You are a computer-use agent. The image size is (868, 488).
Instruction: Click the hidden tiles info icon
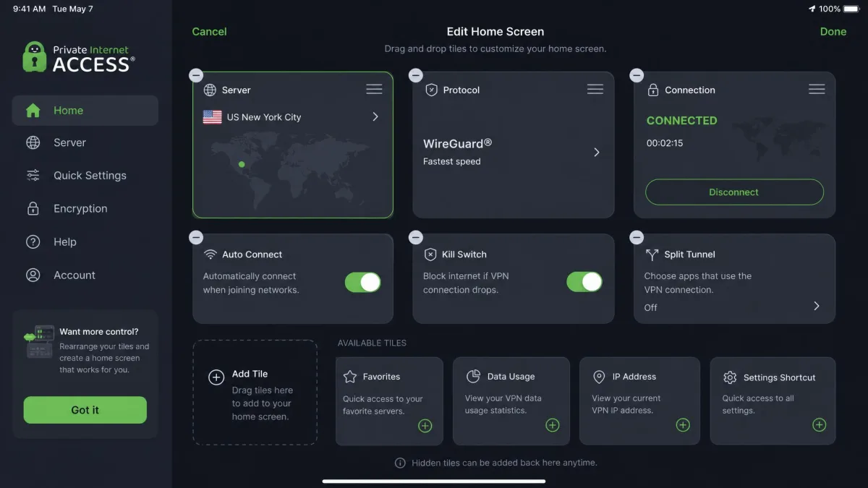(400, 463)
